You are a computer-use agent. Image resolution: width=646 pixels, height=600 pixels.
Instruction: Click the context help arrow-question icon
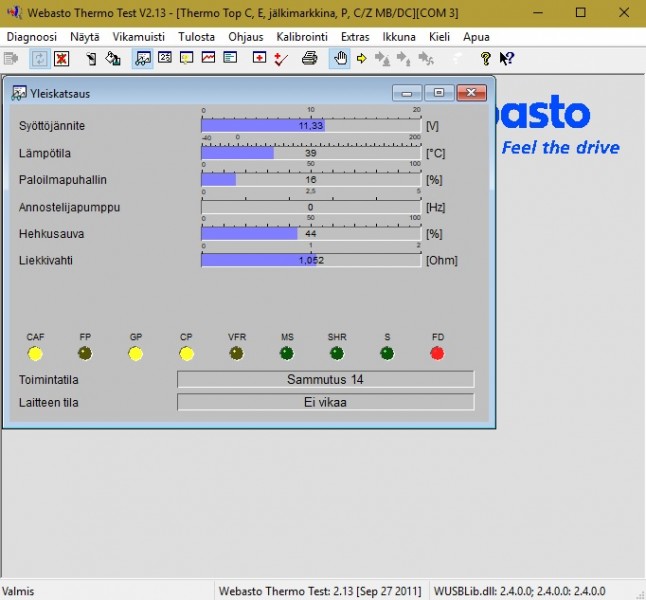507,59
